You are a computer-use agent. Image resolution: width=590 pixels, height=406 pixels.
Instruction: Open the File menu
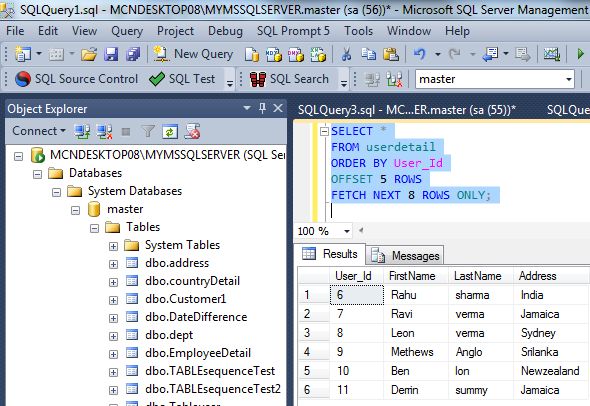coord(15,30)
